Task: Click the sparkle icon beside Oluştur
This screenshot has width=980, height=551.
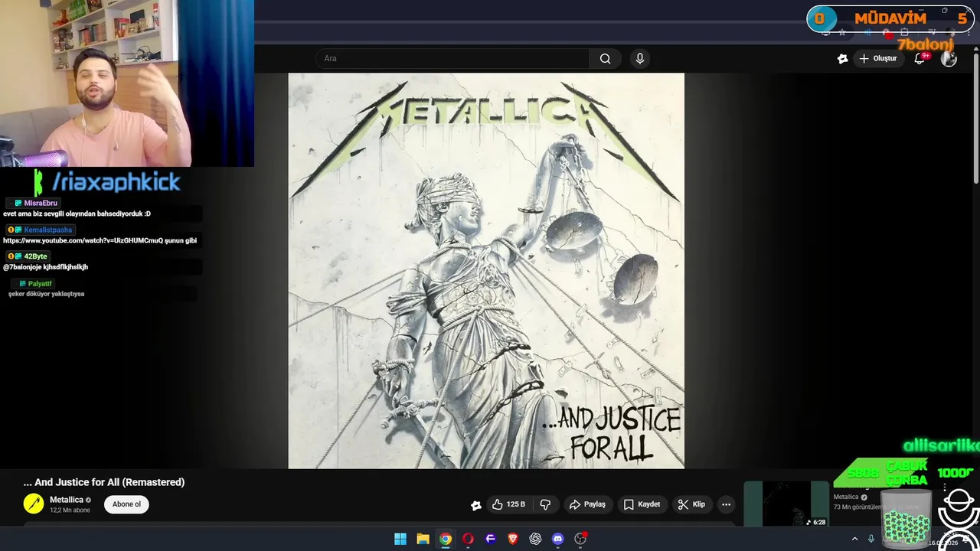Action: tap(842, 58)
